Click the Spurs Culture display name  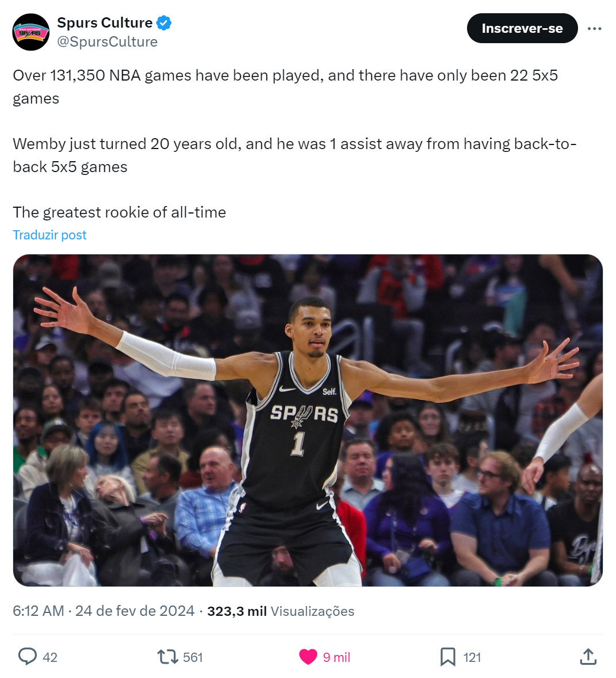tap(105, 22)
